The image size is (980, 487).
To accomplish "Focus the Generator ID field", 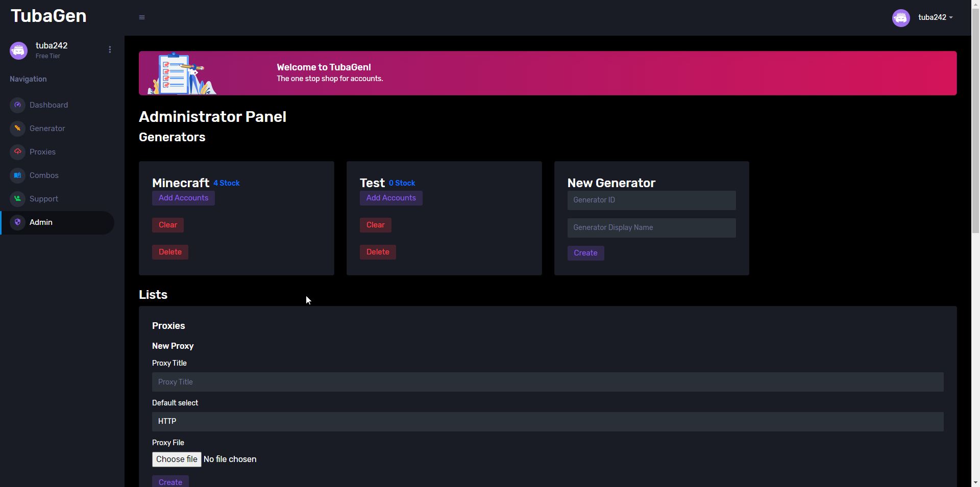I will (x=651, y=200).
